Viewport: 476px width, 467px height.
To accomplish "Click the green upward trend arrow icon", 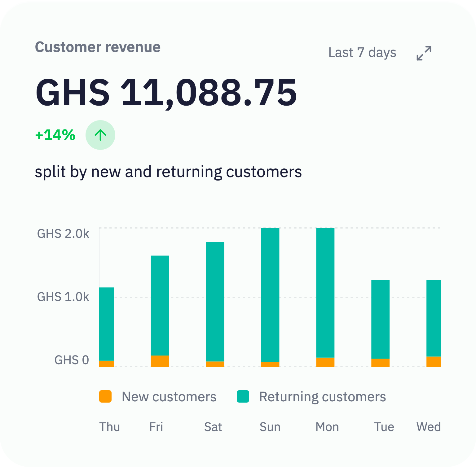I will [x=100, y=135].
